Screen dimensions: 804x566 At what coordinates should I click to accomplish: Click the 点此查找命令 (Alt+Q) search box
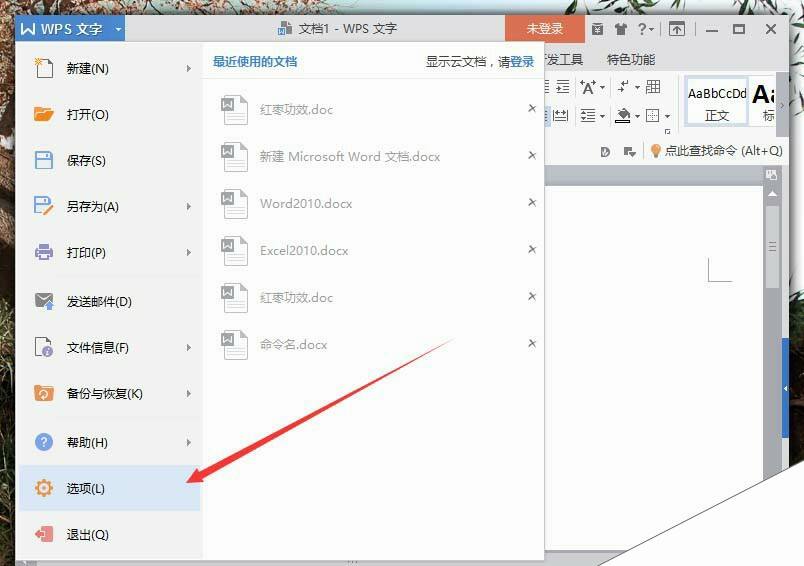pyautogui.click(x=723, y=151)
